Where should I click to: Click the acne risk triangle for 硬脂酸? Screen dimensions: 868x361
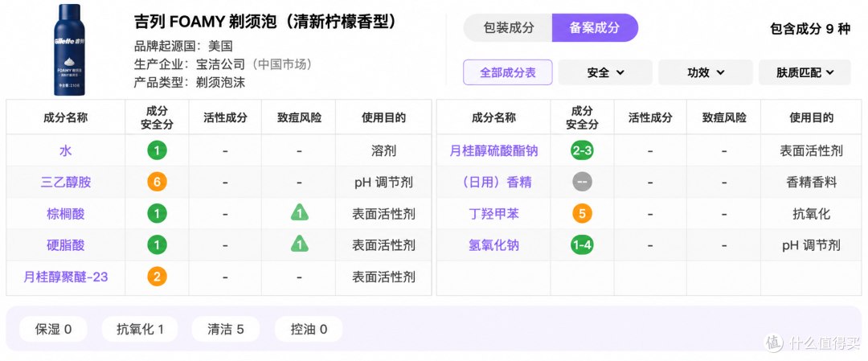[x=299, y=244]
